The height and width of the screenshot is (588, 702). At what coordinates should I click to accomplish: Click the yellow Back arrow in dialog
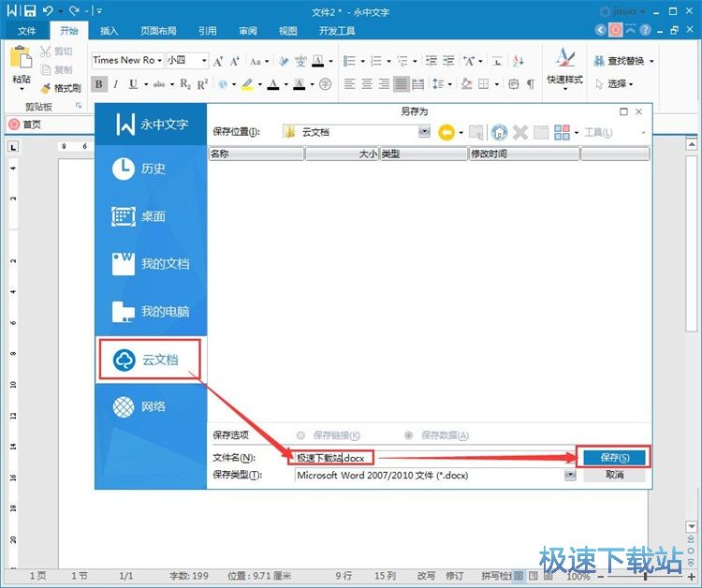(x=446, y=132)
